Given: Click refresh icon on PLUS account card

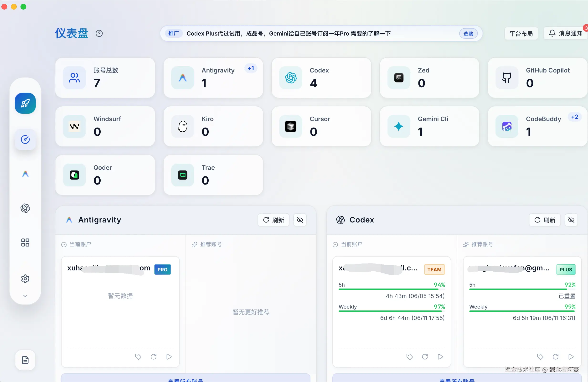Looking at the screenshot, I should point(555,356).
